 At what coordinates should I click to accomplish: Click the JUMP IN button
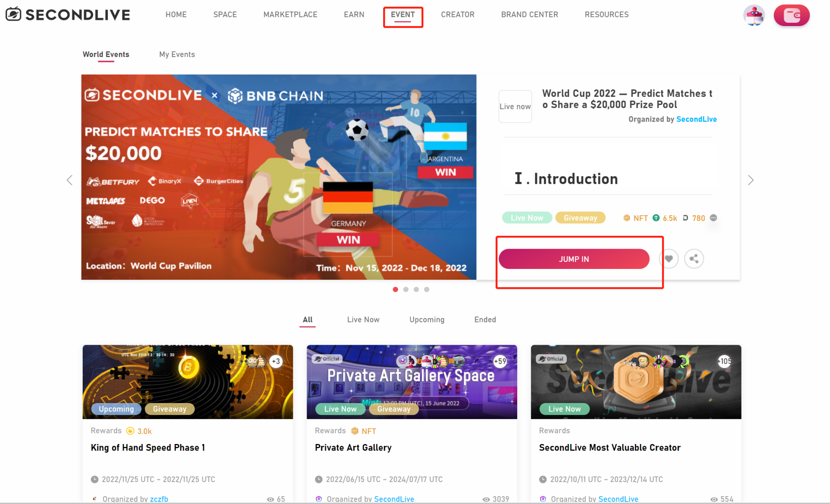574,259
